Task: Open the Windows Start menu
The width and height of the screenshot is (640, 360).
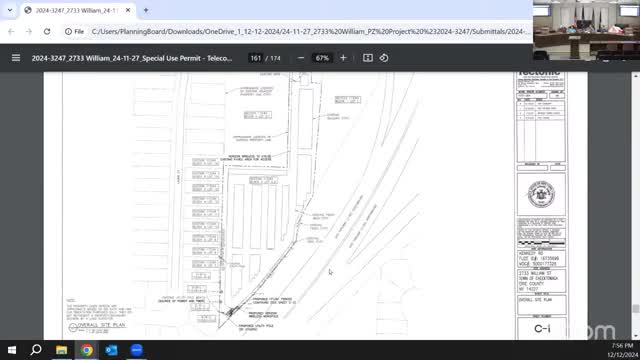Action: click(x=12, y=350)
